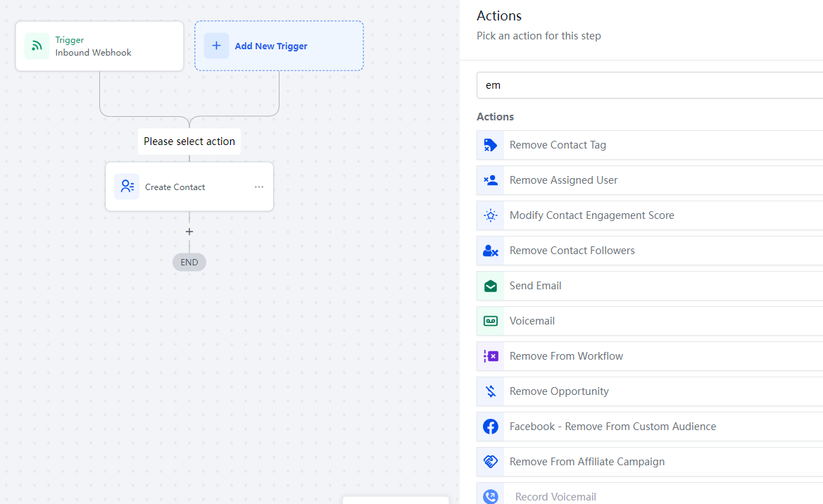
Task: Click the action search input field
Action: [648, 85]
